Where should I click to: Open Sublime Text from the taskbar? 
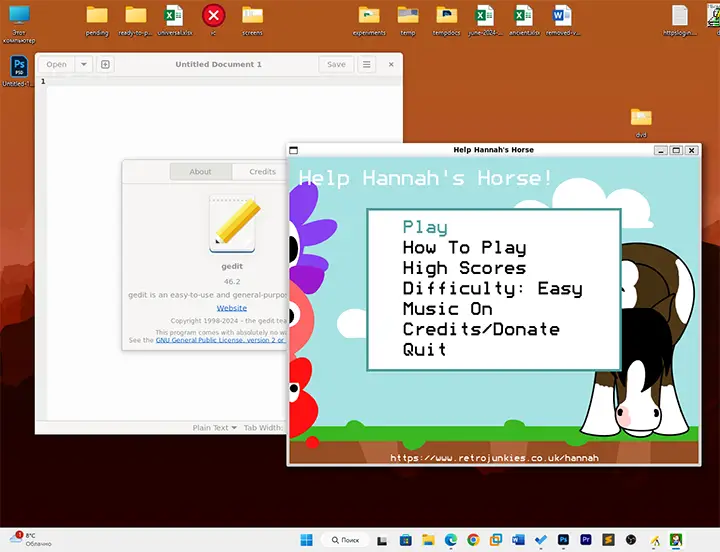(608, 540)
